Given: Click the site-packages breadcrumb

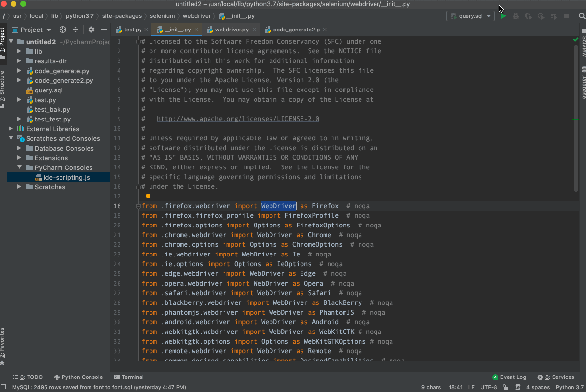Looking at the screenshot, I should pos(122,16).
